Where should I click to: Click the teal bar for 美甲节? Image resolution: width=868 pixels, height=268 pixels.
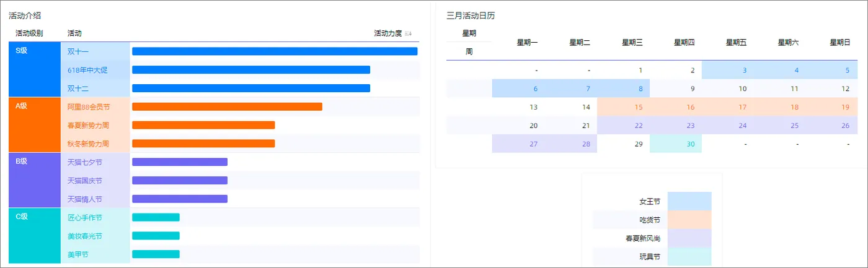pyautogui.click(x=156, y=254)
